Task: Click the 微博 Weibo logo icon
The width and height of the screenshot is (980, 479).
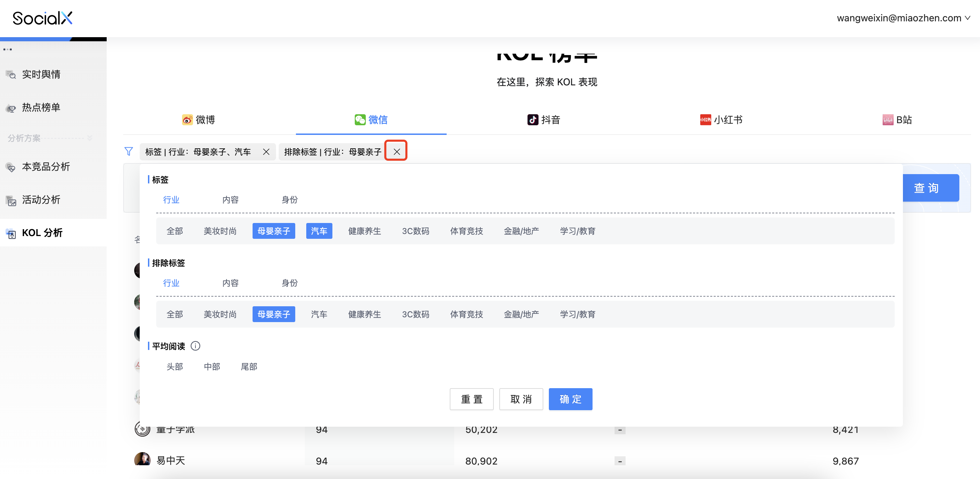Action: pyautogui.click(x=187, y=120)
